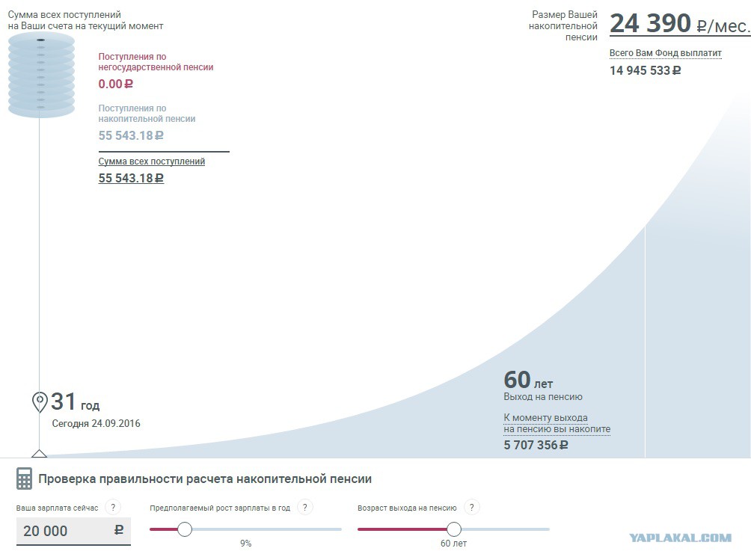751x560 pixels.
Task: Click 'К моменту выхода на пенсию вы накопите' link
Action: click(x=557, y=424)
